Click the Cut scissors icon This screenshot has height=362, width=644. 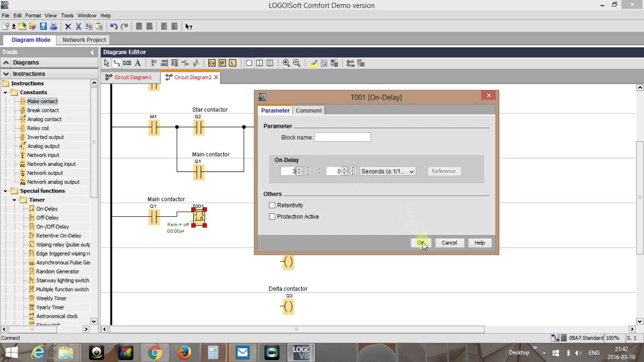(78, 26)
